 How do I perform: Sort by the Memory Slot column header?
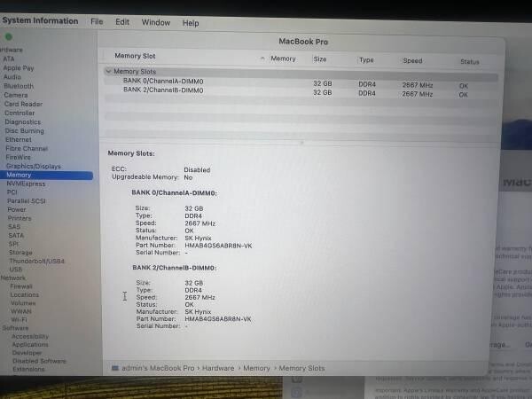pos(135,56)
